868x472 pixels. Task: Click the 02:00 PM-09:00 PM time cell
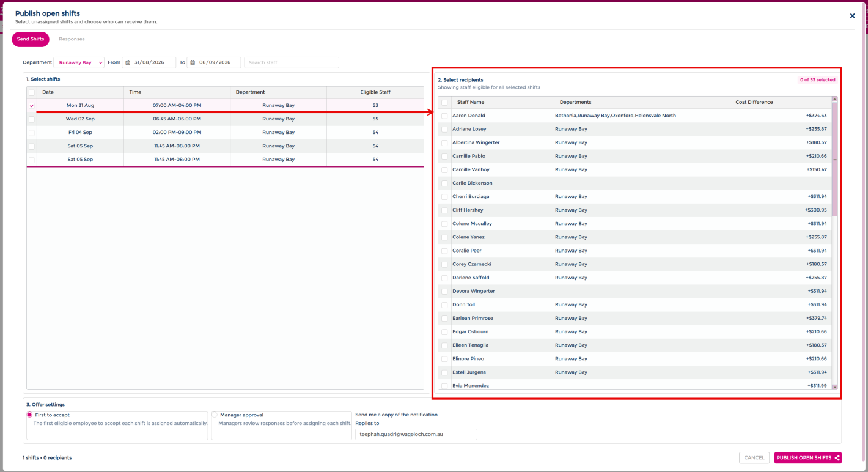(177, 133)
